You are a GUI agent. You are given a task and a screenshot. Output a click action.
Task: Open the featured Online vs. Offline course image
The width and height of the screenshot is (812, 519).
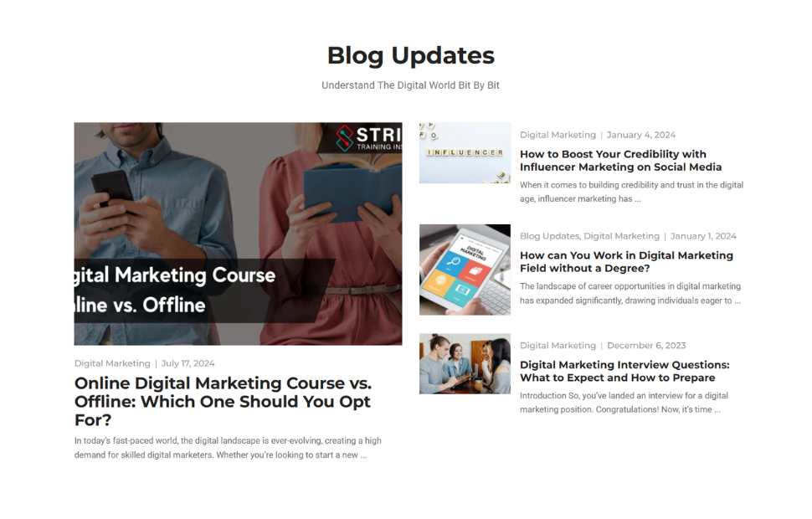point(238,234)
